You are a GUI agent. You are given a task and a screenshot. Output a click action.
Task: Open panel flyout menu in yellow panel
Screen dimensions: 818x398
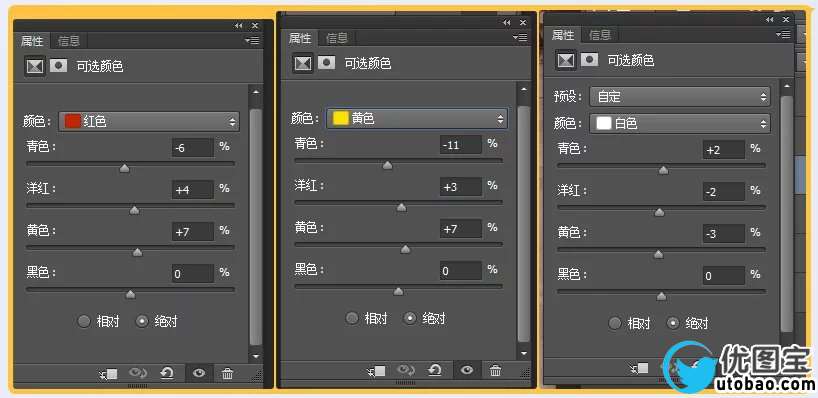520,38
